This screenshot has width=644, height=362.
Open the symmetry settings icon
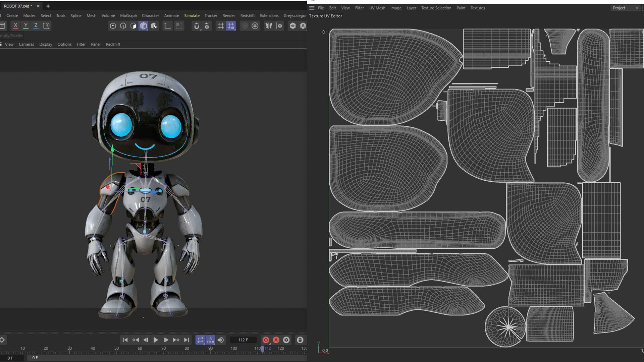coord(279,26)
